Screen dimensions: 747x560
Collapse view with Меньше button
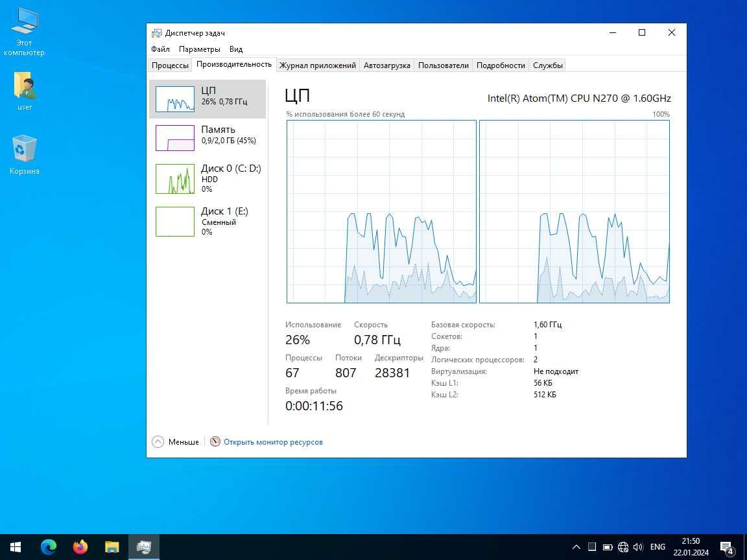175,442
